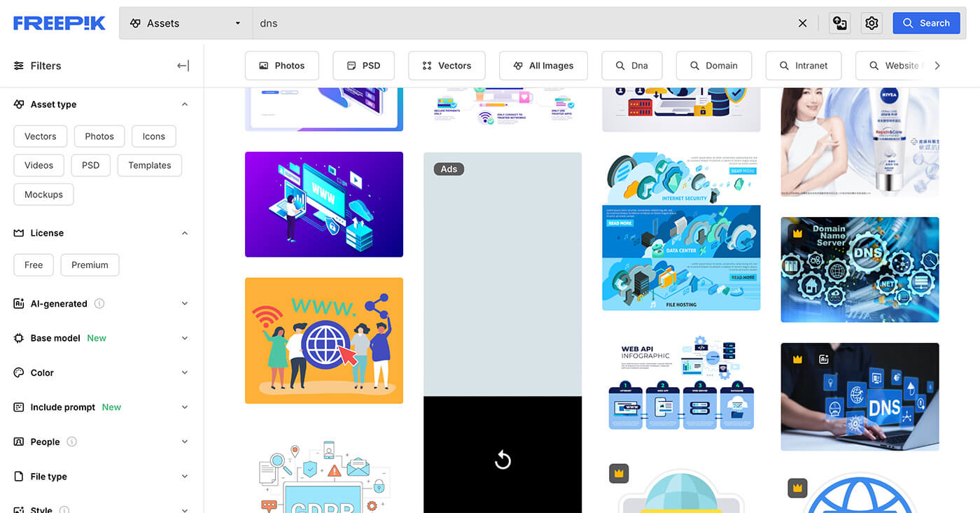Click the Color palette icon

click(x=19, y=373)
